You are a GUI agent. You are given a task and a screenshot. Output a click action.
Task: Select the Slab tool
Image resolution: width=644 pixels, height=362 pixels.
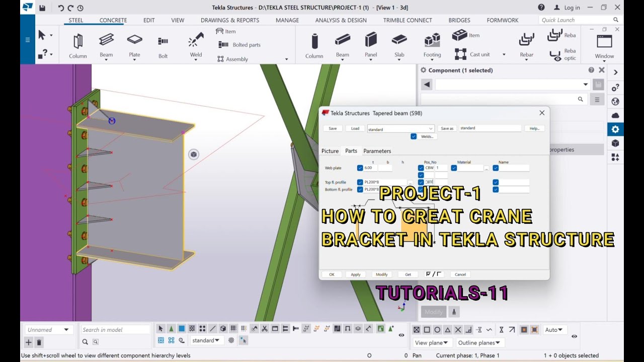pos(399,46)
